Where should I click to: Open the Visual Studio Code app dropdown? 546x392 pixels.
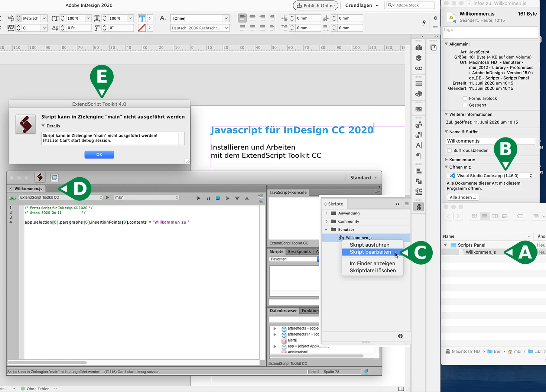(x=490, y=176)
